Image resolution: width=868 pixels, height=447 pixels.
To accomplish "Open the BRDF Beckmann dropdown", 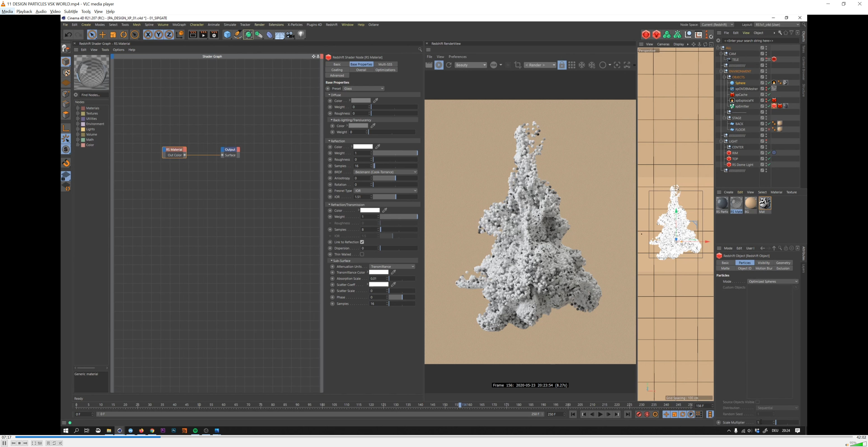I will coord(385,172).
